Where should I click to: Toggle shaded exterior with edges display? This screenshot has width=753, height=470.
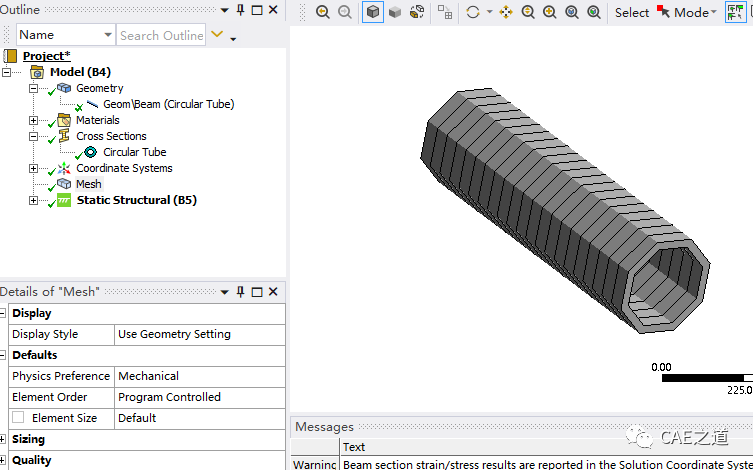tap(373, 12)
